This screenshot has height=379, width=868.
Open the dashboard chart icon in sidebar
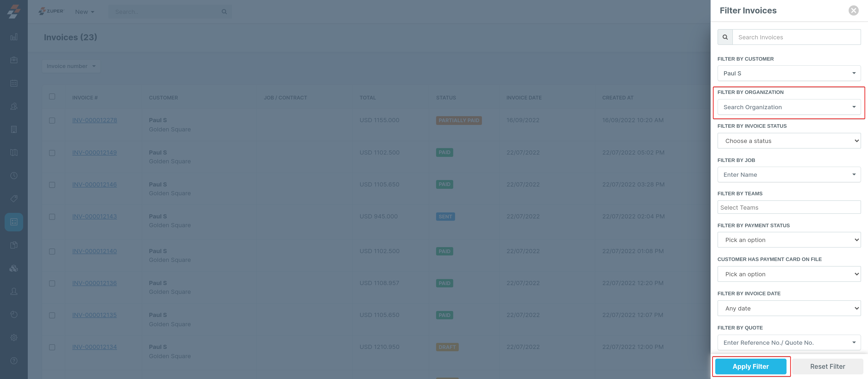(14, 37)
